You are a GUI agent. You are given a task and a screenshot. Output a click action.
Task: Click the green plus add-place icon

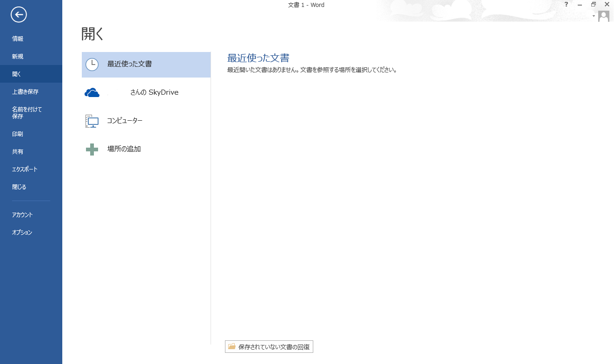point(92,149)
